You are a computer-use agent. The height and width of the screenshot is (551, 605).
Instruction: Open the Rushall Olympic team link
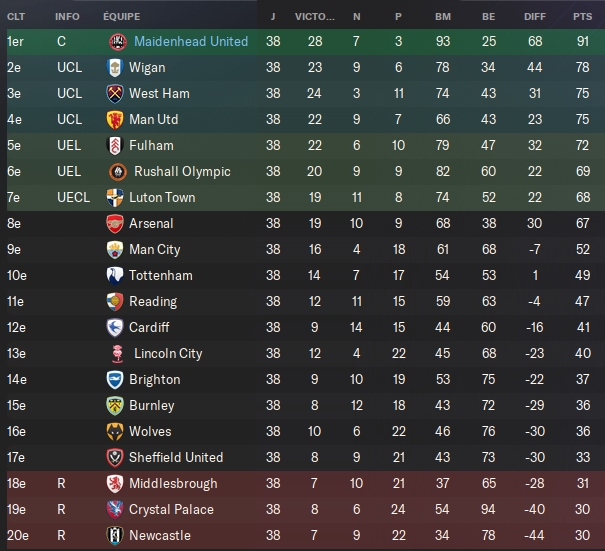(x=182, y=172)
